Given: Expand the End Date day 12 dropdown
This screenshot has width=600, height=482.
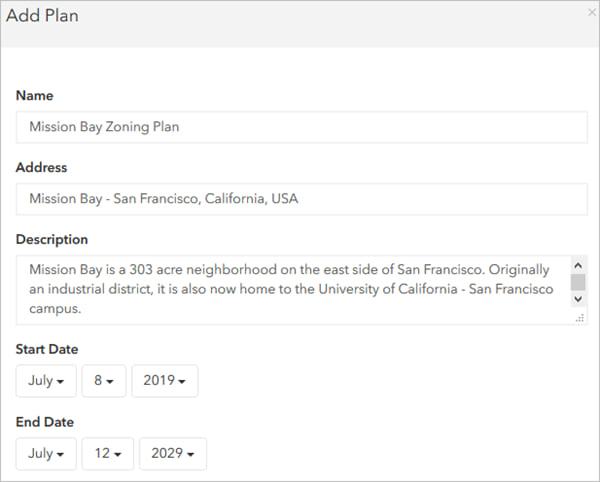Looking at the screenshot, I should tap(107, 453).
